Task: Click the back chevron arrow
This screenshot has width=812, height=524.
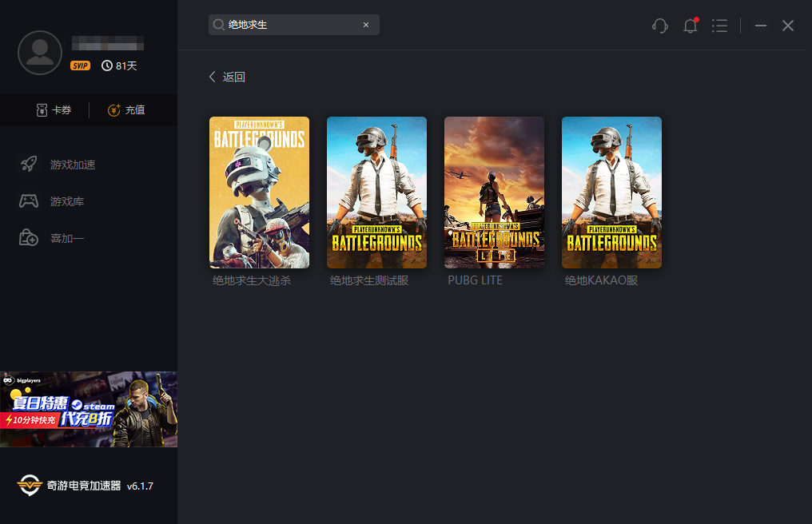Action: [x=213, y=77]
